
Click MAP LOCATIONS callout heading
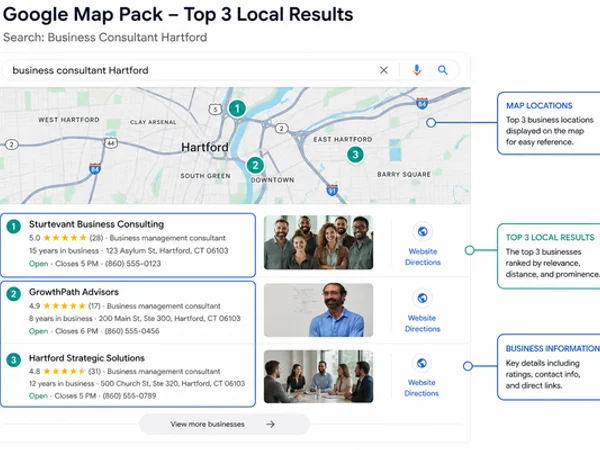(539, 106)
